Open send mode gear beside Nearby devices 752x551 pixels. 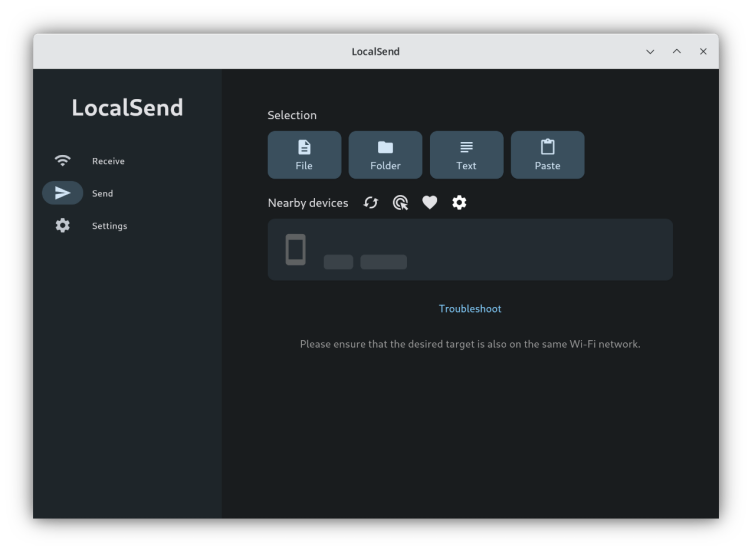coord(459,203)
